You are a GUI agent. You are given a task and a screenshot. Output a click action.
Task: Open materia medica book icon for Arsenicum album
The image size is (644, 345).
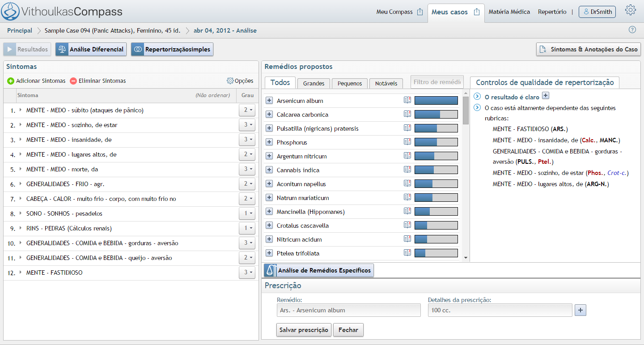pos(407,101)
